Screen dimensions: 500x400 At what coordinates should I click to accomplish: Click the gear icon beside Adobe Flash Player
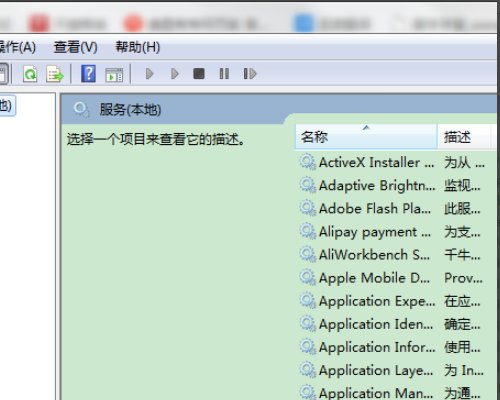pos(307,209)
